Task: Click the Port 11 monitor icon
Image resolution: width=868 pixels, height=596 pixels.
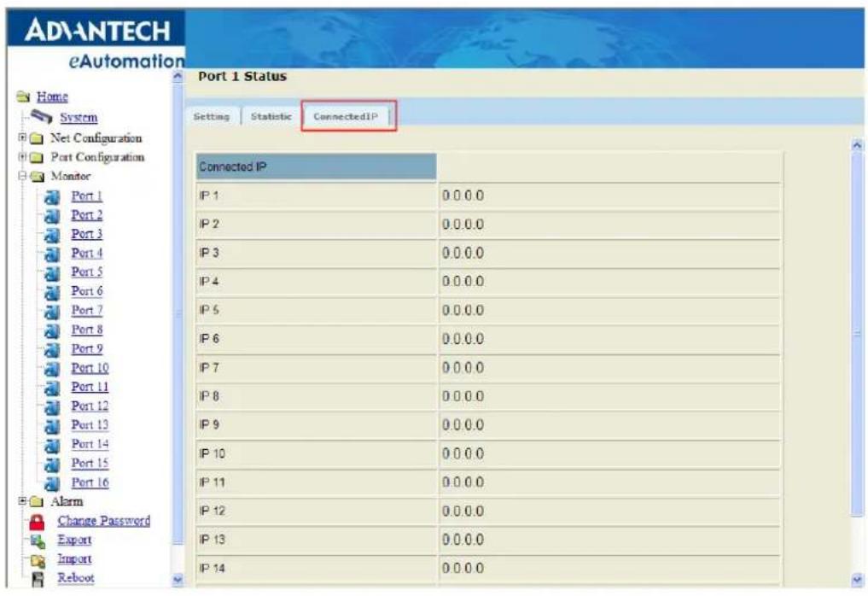Action: click(x=51, y=389)
